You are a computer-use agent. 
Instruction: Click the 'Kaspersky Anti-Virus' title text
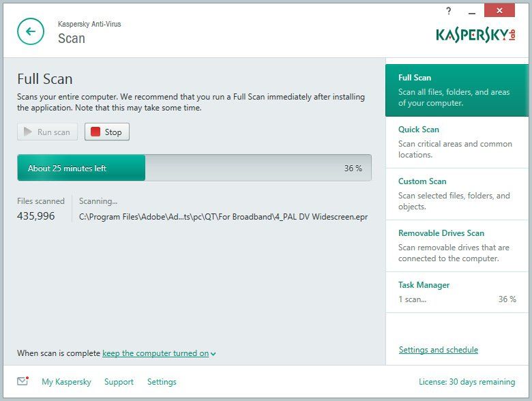89,24
